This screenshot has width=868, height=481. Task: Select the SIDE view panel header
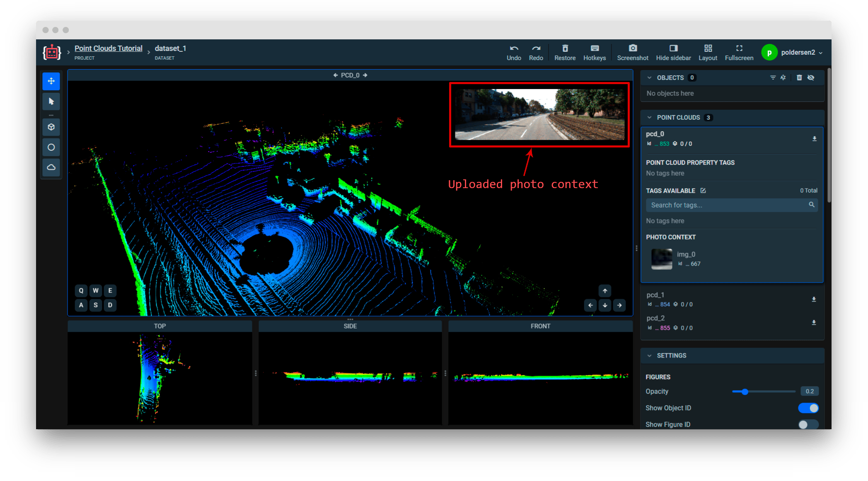pyautogui.click(x=350, y=326)
